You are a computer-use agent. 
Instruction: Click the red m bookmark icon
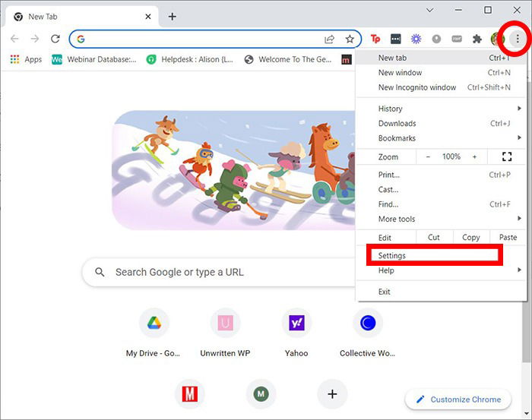(x=346, y=60)
